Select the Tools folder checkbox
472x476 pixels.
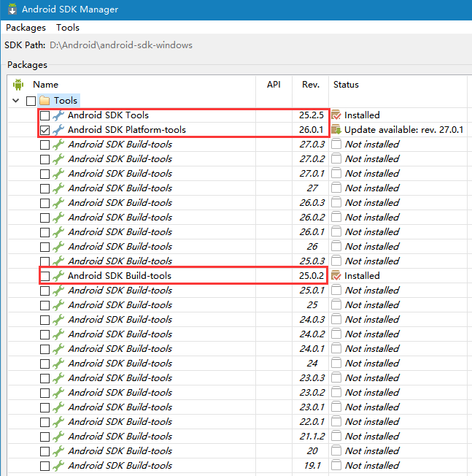pyautogui.click(x=31, y=101)
